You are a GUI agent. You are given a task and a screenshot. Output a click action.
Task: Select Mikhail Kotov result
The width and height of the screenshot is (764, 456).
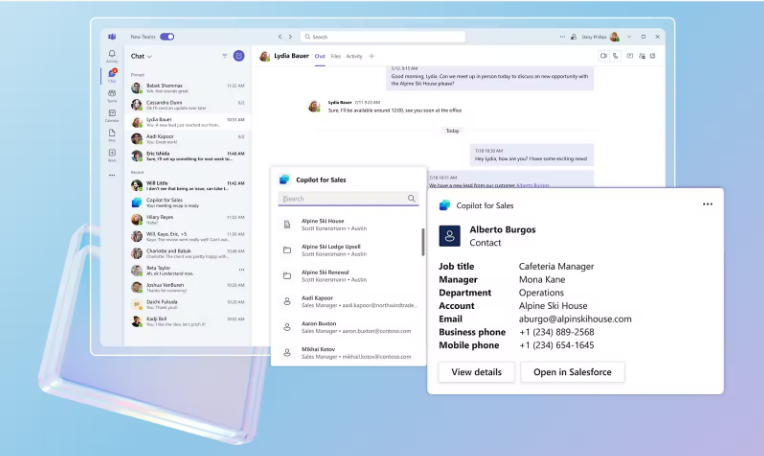(x=348, y=353)
